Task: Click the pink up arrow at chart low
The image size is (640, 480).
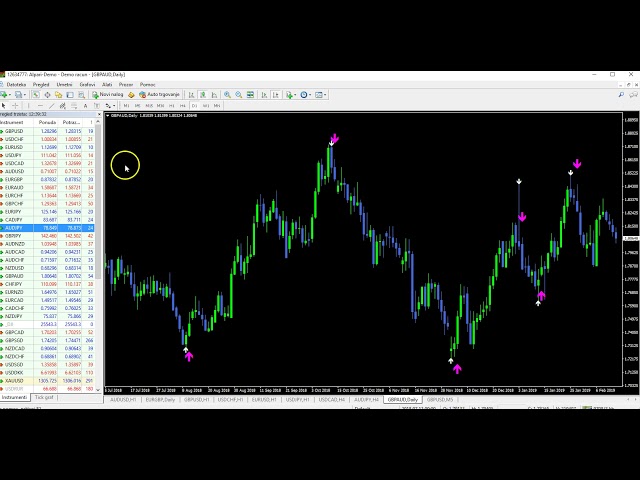Action: [457, 369]
